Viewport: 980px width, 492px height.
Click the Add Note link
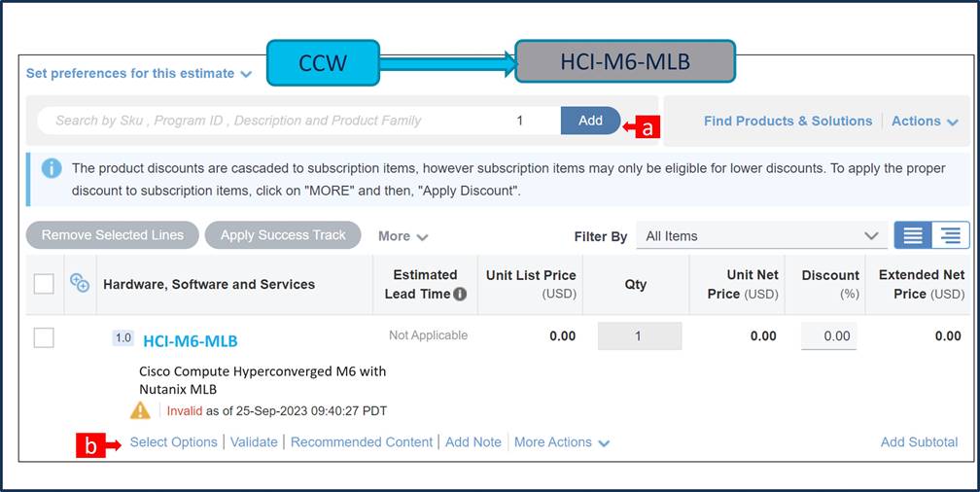(x=473, y=442)
